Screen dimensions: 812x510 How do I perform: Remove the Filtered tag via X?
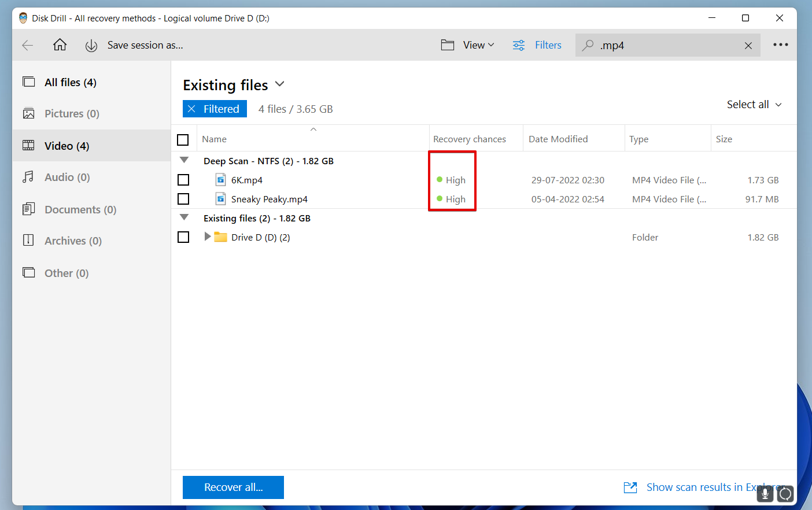coord(191,109)
